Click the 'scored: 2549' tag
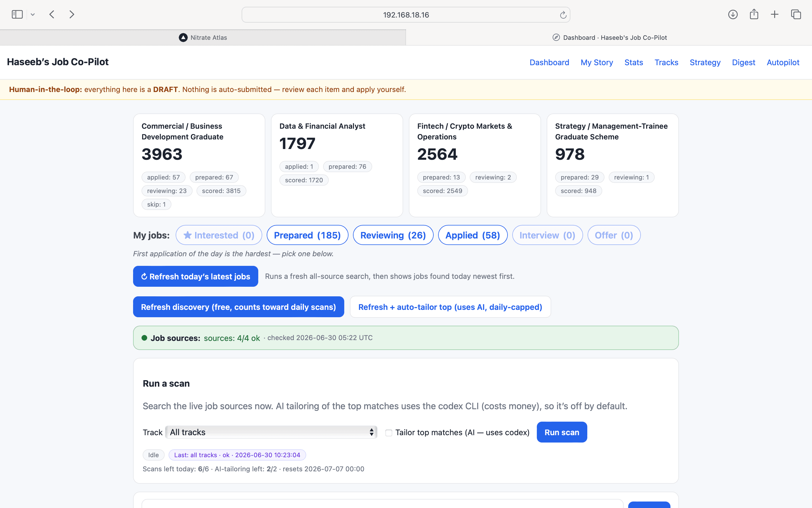This screenshot has width=812, height=508. coord(443,191)
